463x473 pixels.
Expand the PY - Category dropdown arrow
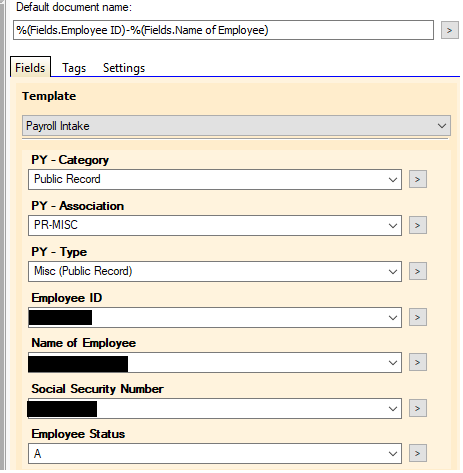tap(393, 180)
